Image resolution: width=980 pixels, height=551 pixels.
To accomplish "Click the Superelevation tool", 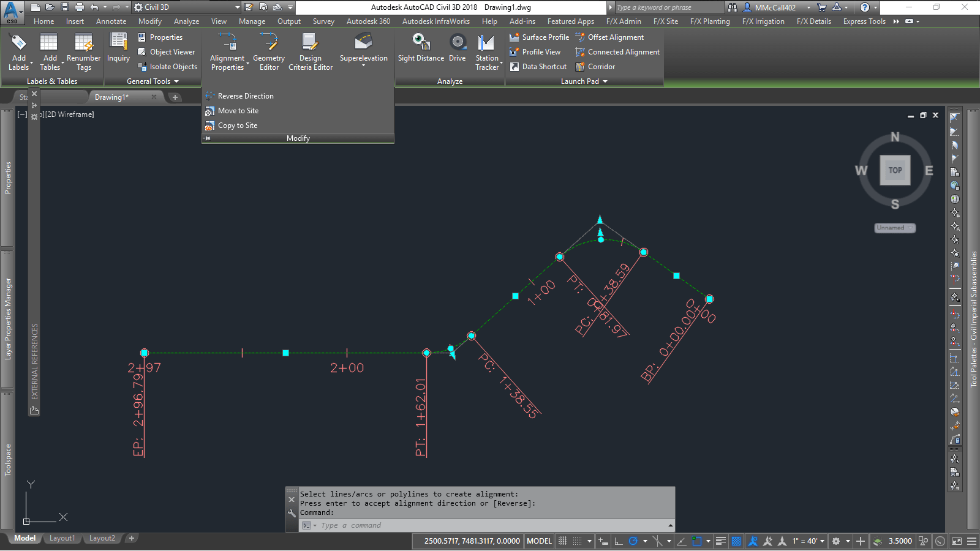I will [x=364, y=49].
